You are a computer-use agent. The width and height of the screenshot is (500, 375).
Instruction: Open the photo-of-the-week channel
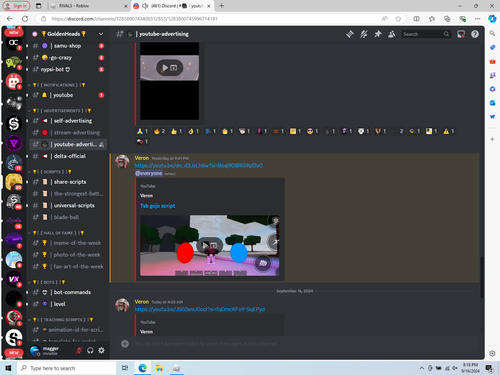pos(68,255)
